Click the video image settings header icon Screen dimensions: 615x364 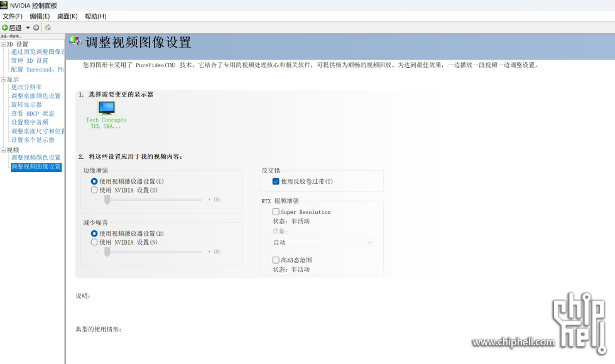(75, 41)
